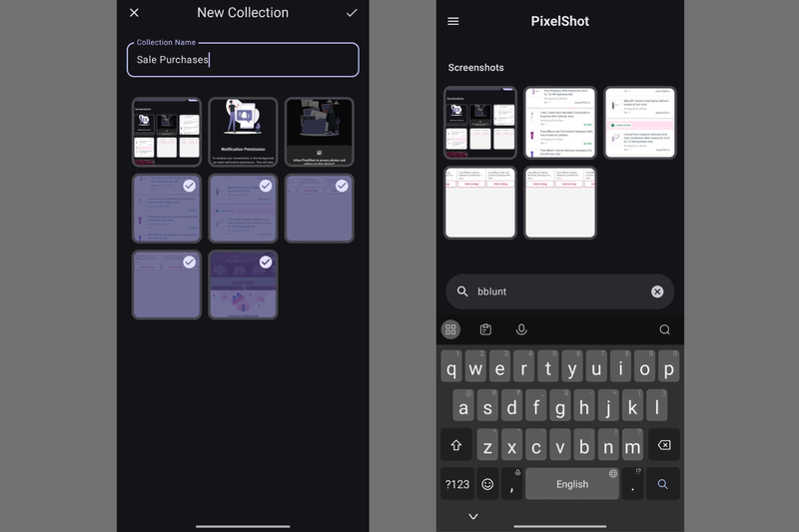The height and width of the screenshot is (532, 799).
Task: Tap the n key
Action: coord(608,445)
